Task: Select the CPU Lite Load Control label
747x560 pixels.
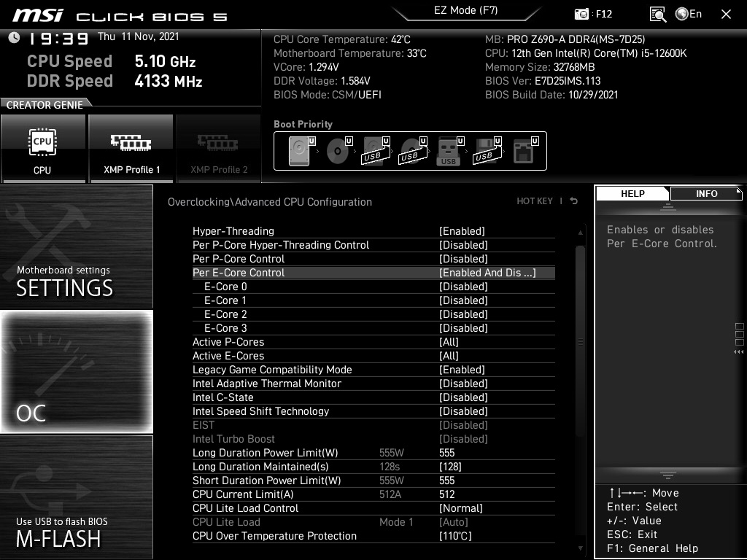Action: [245, 508]
